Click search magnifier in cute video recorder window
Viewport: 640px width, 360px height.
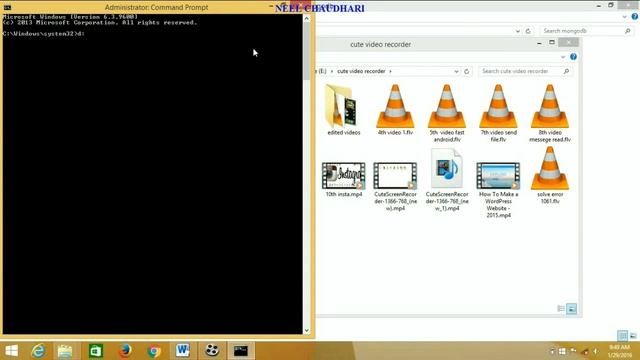pos(566,71)
